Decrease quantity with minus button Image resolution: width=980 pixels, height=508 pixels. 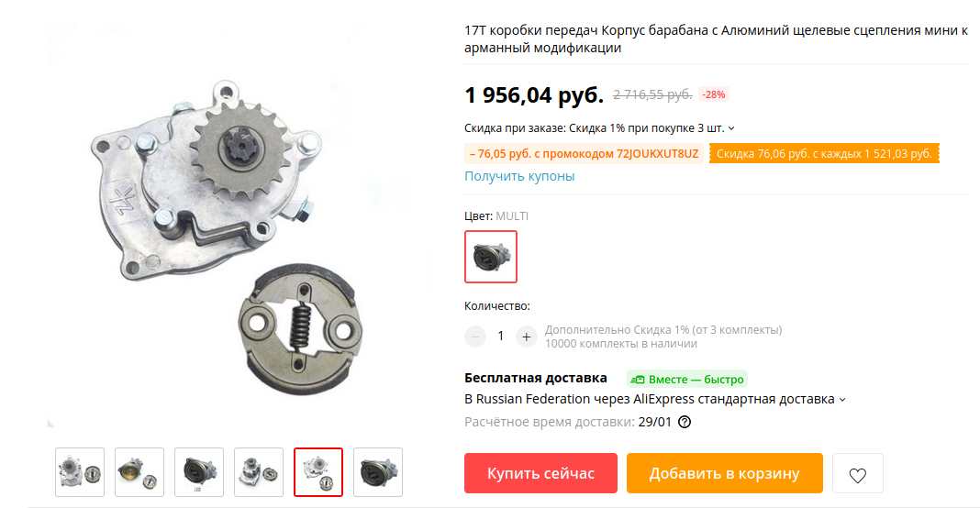pos(475,337)
